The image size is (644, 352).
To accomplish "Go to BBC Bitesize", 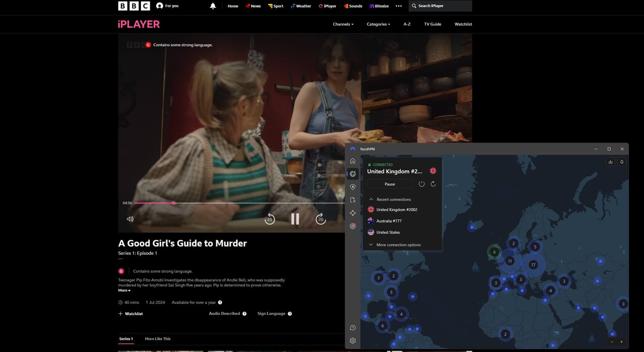I will pyautogui.click(x=379, y=6).
